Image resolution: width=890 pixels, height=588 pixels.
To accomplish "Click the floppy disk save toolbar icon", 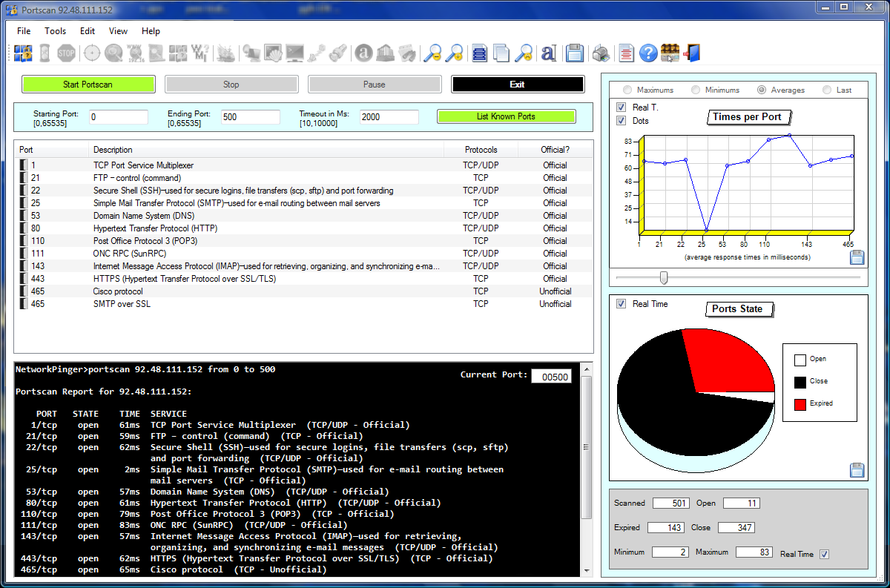I will tap(574, 53).
